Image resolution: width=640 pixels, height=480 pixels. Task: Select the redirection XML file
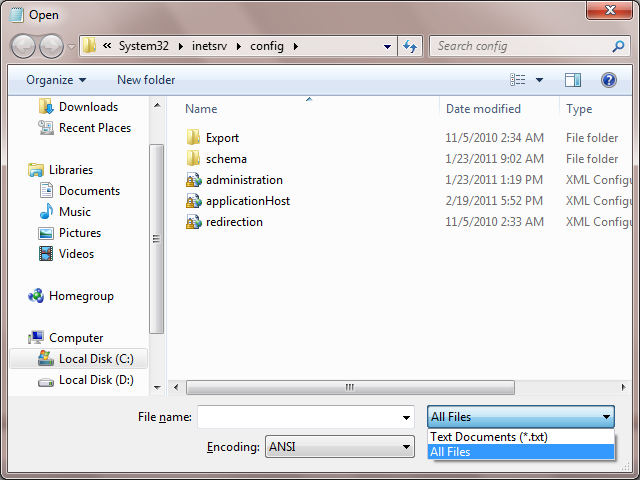(234, 222)
